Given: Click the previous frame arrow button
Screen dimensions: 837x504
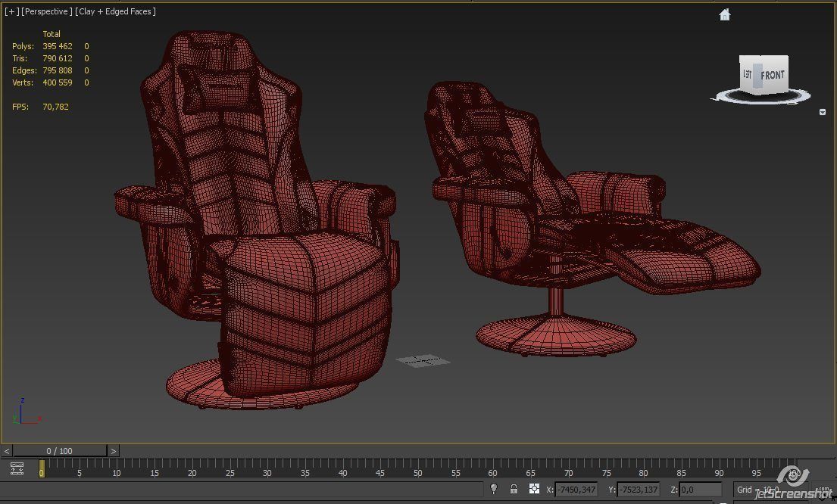Looking at the screenshot, I should click(8, 450).
